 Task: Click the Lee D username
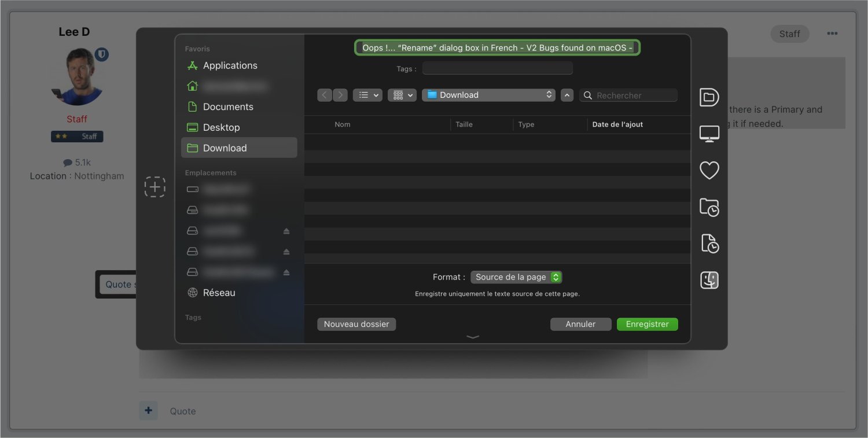(x=74, y=32)
